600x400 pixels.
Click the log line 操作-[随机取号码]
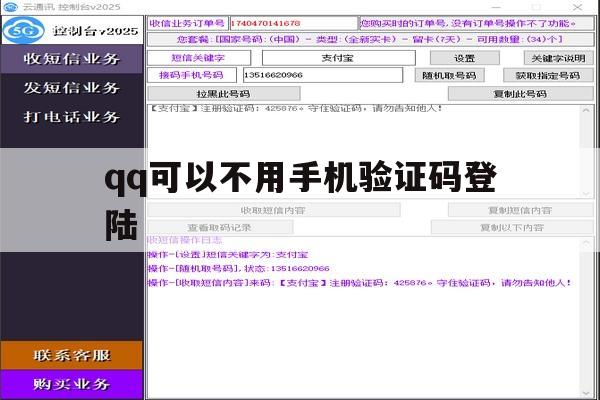click(238, 269)
